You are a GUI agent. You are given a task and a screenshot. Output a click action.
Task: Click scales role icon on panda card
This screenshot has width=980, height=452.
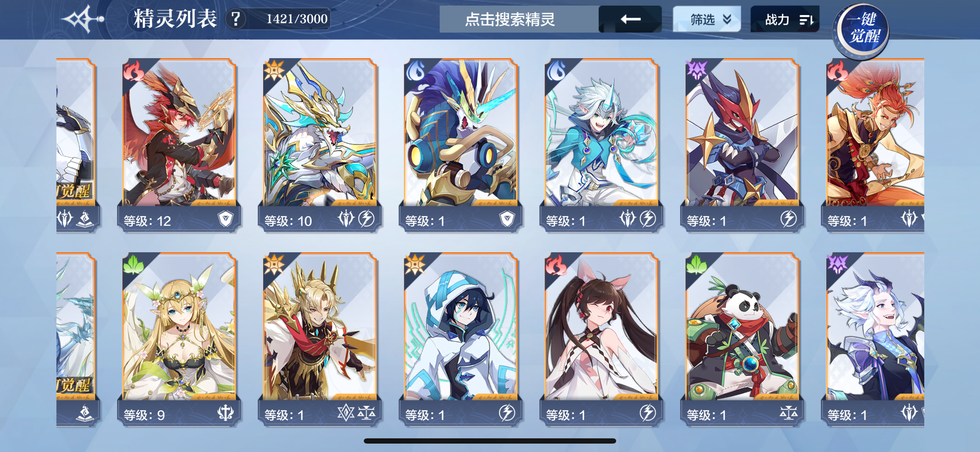pos(788,413)
